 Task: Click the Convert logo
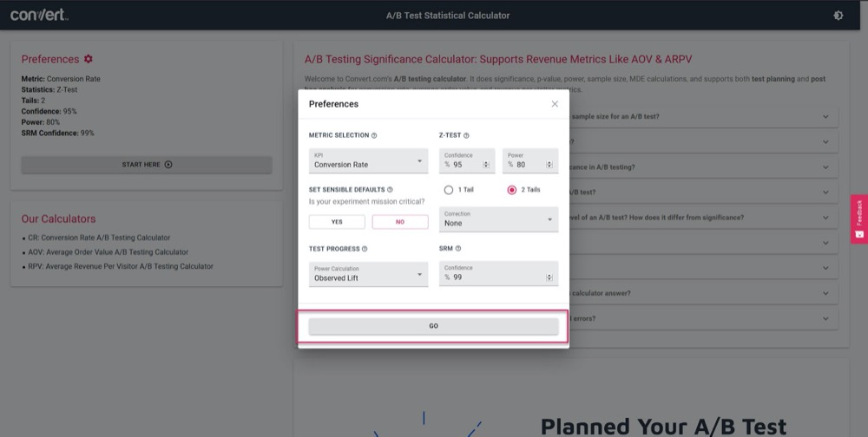(39, 16)
